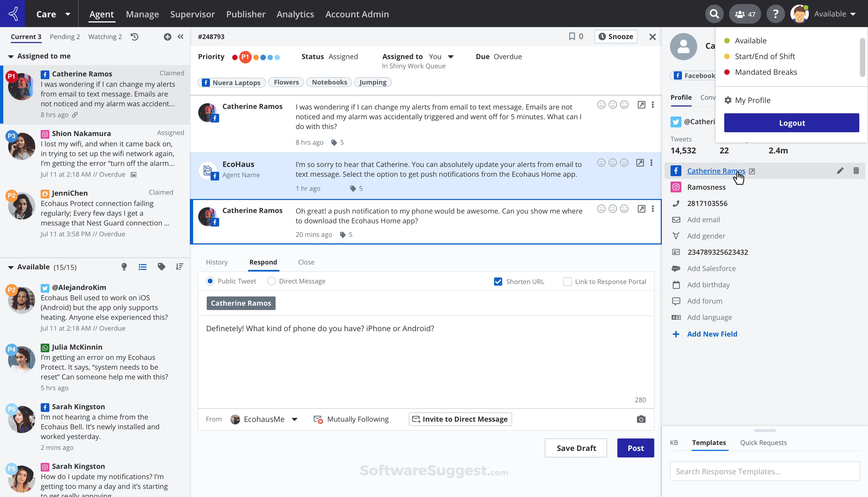Click the plus icon to add conversation
Viewport: 868px width, 497px height.
click(x=167, y=37)
